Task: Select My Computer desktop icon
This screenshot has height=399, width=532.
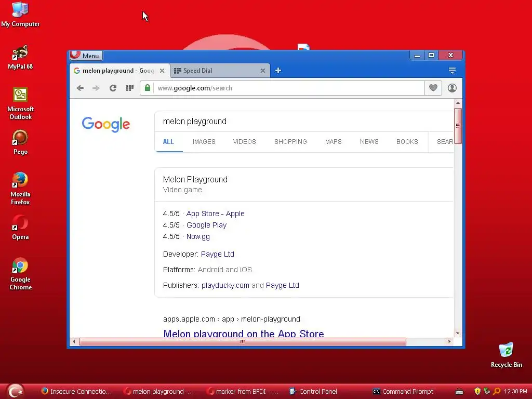Action: coord(20,15)
